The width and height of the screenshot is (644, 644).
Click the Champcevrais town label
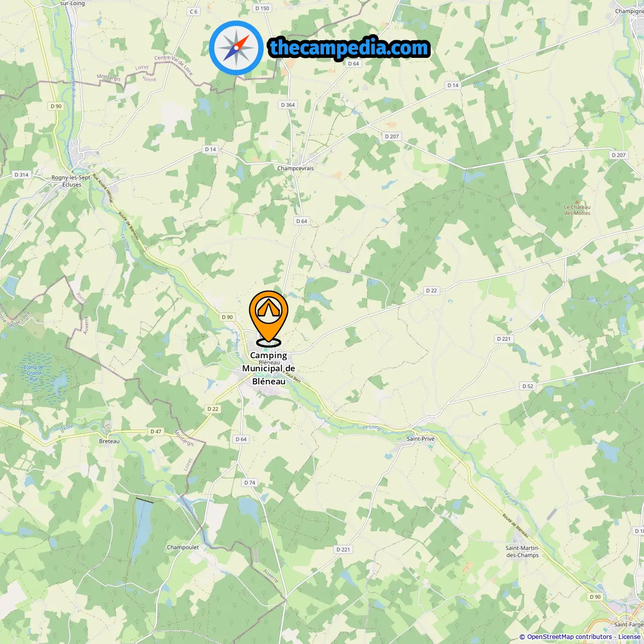click(295, 169)
